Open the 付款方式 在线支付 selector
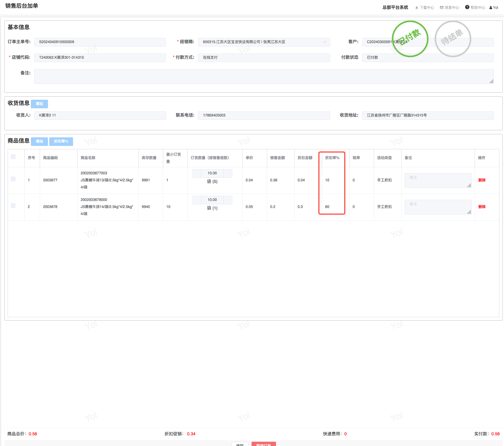 264,58
